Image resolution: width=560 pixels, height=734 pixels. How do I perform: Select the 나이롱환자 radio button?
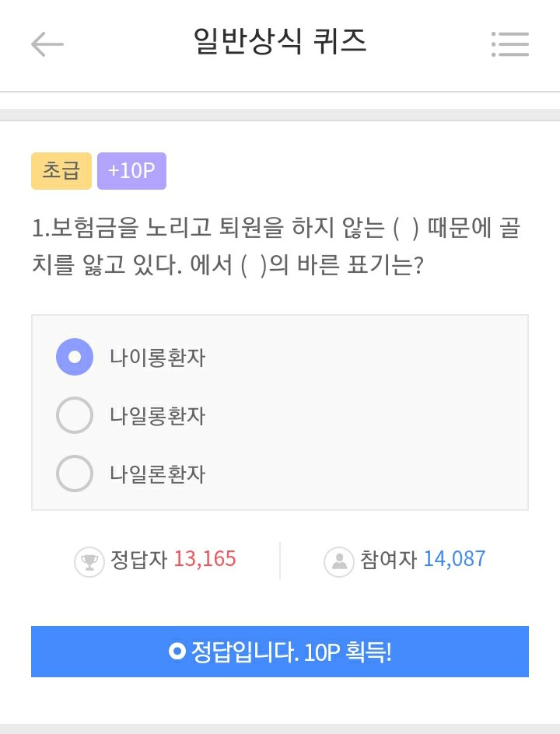pyautogui.click(x=75, y=358)
